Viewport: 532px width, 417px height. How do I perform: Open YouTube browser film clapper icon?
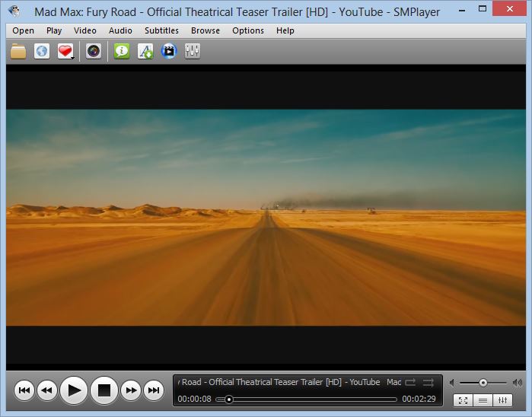point(169,52)
